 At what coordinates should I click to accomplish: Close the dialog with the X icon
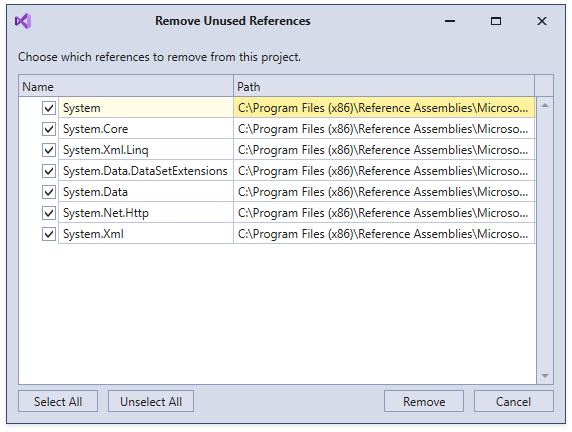(542, 21)
